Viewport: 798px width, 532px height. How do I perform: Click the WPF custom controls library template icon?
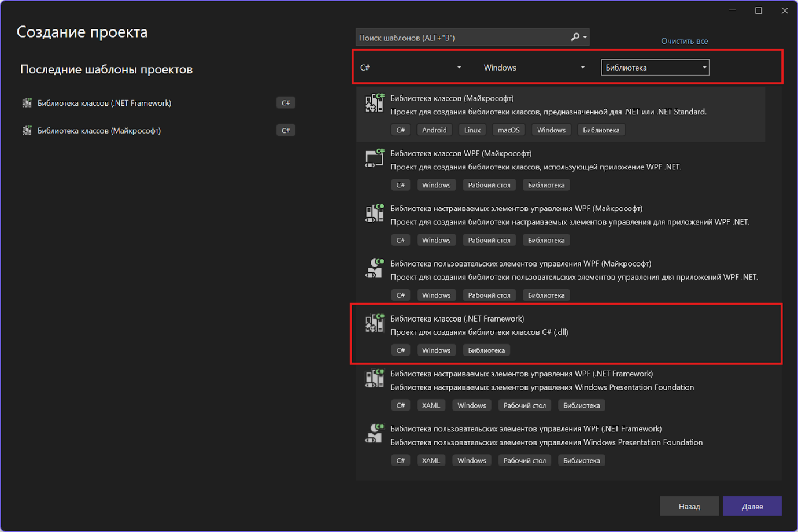point(374,213)
